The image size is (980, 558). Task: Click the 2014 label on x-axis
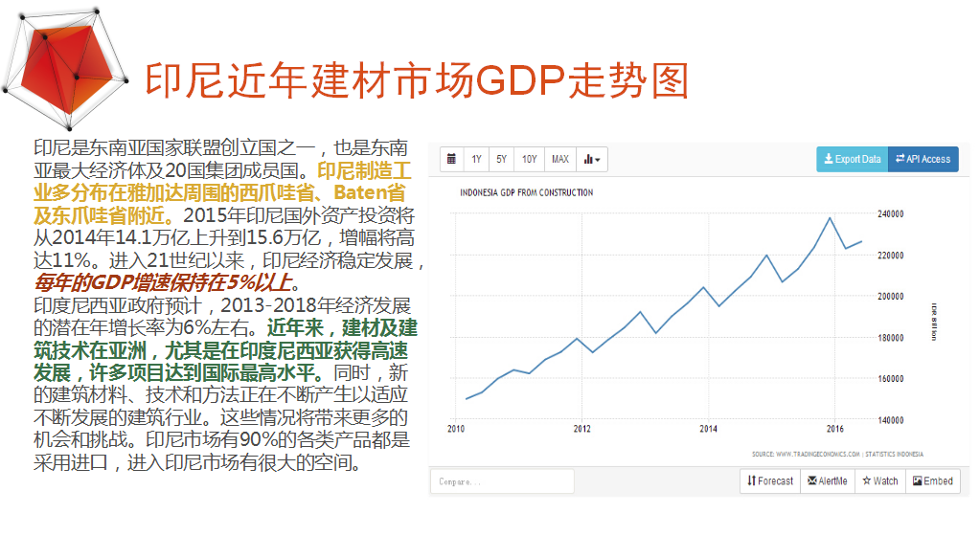click(x=707, y=428)
